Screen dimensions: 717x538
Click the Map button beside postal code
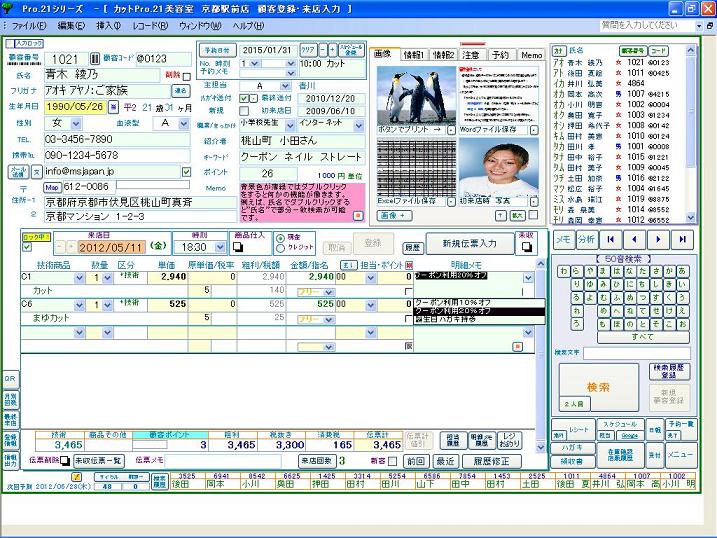tap(52, 187)
